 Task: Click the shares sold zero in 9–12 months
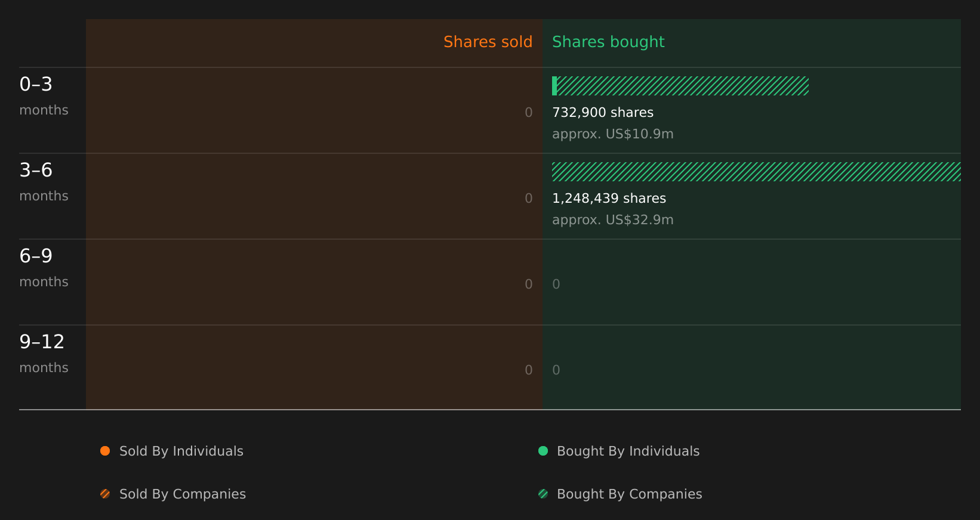coord(529,370)
